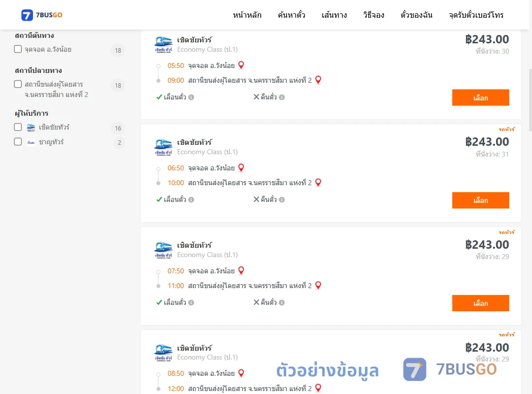The image size is (532, 394).
Task: Click the รถทัวร์ tag on 06:50 card
Action: [506, 130]
